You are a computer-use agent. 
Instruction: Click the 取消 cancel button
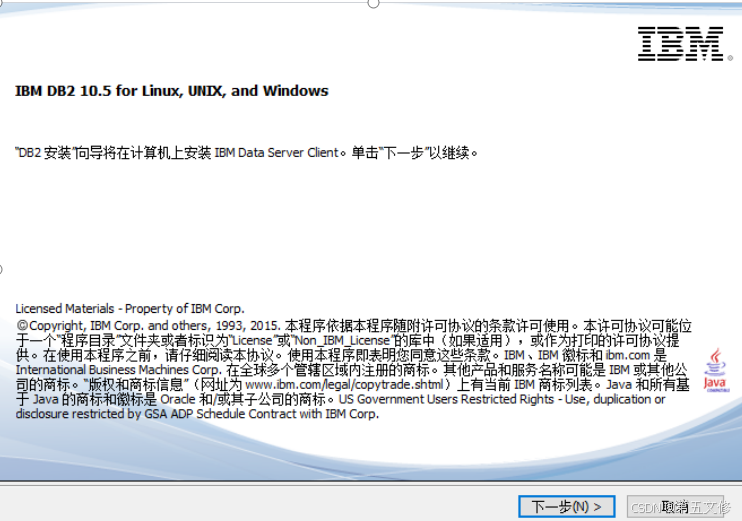tap(675, 507)
